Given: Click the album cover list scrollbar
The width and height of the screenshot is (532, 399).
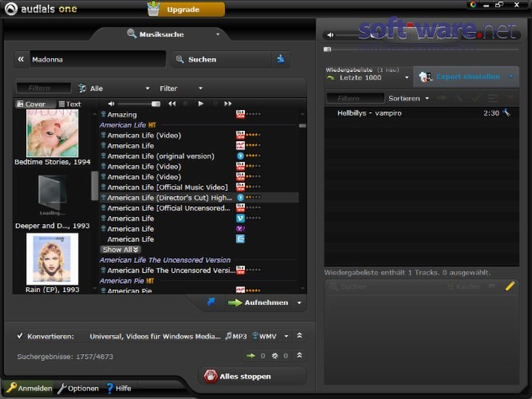Looking at the screenshot, I should coord(94,186).
